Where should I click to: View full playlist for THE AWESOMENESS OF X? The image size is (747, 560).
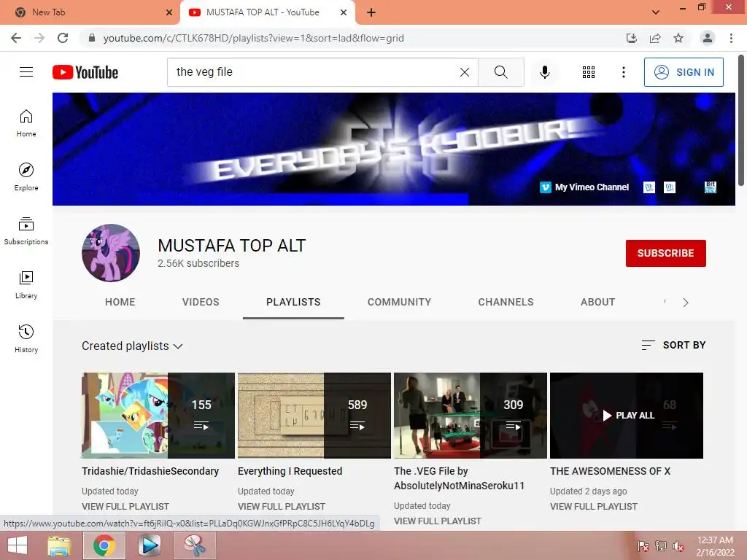click(x=594, y=507)
